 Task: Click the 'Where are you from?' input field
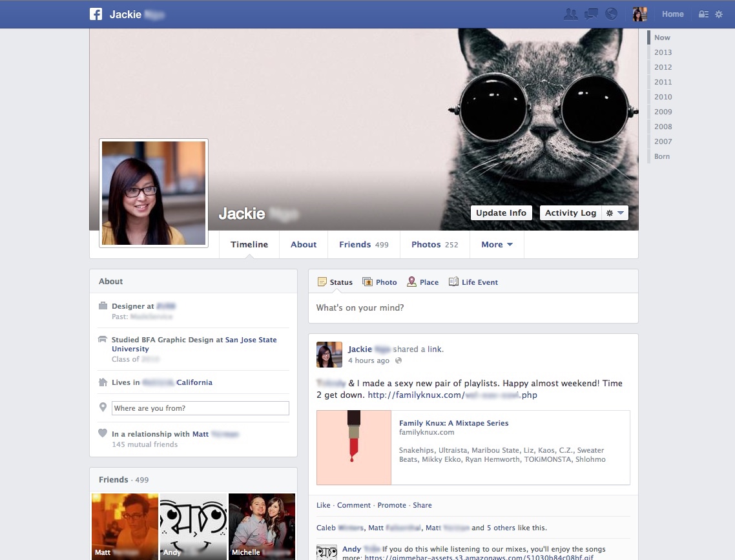point(200,408)
